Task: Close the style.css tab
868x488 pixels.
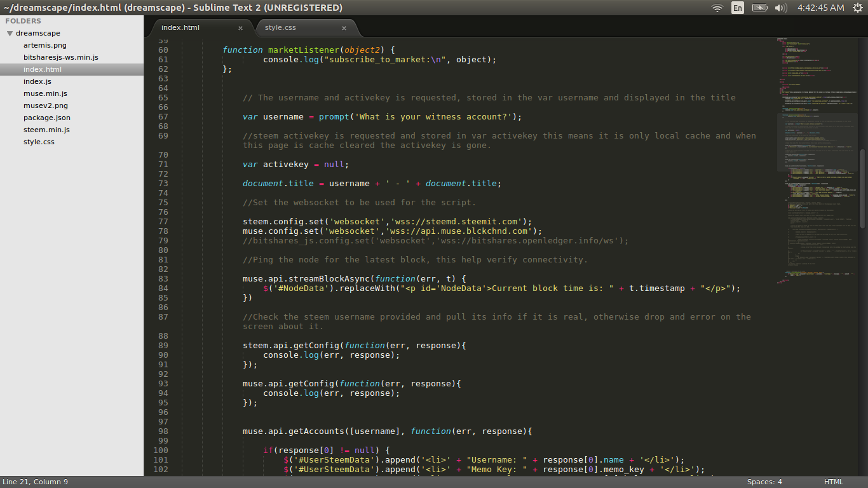Action: [344, 28]
